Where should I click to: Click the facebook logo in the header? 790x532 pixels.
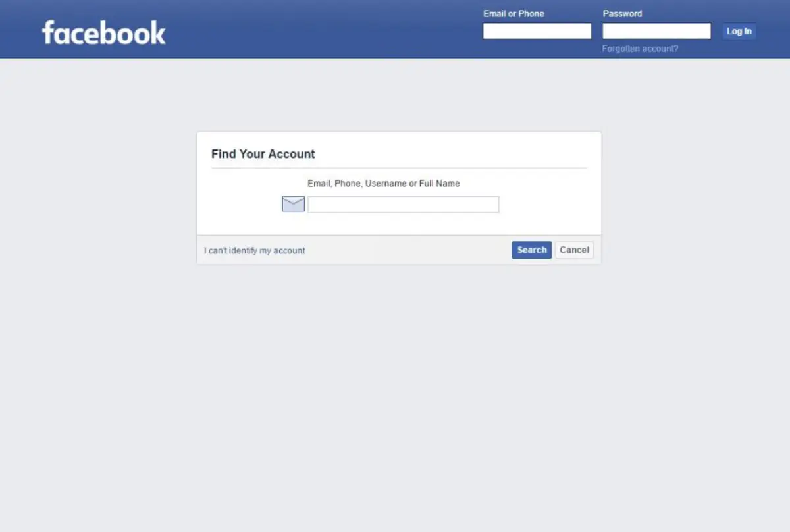click(x=104, y=32)
